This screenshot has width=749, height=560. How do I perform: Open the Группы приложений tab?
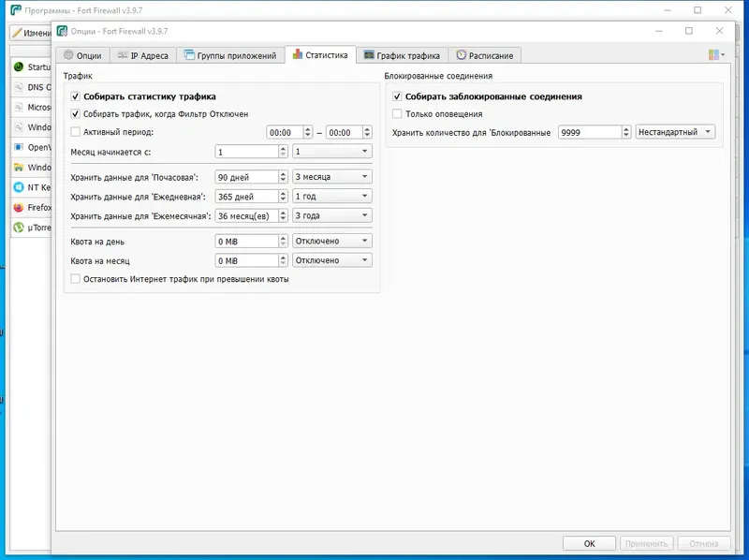pyautogui.click(x=230, y=55)
